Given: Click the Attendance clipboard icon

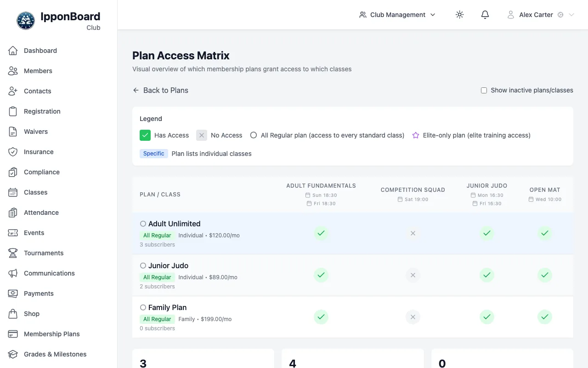Looking at the screenshot, I should [13, 213].
